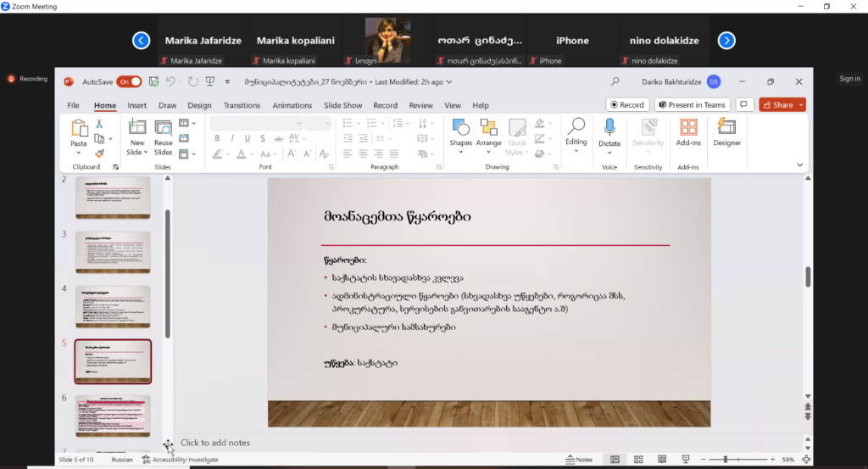
Task: Switch to Slide Sorter view
Action: (x=637, y=460)
